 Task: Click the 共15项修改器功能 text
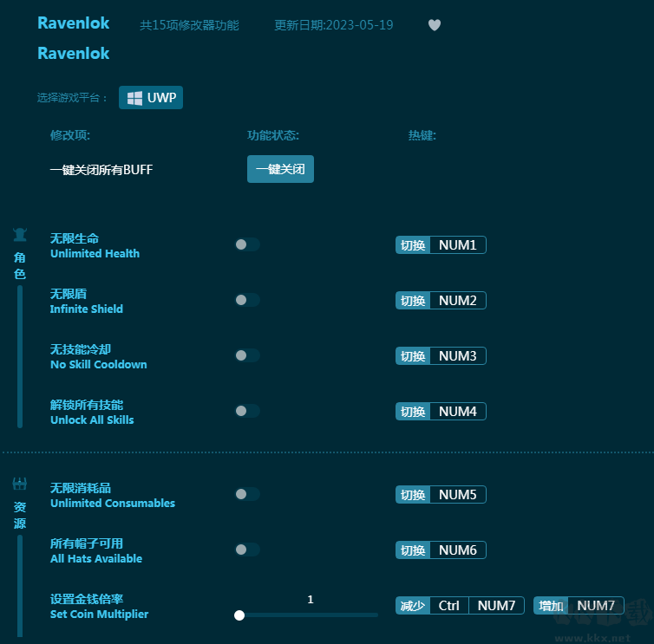(x=189, y=25)
